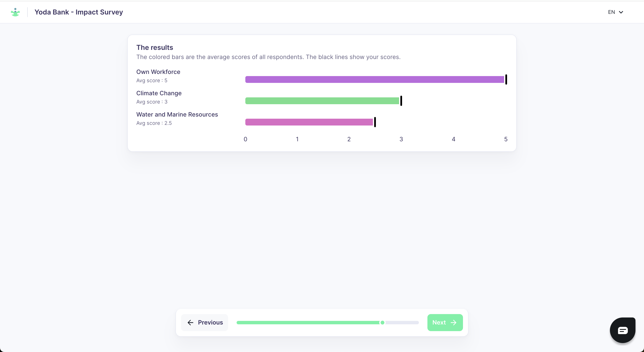Select the Water and Marine Resources label

click(x=177, y=114)
